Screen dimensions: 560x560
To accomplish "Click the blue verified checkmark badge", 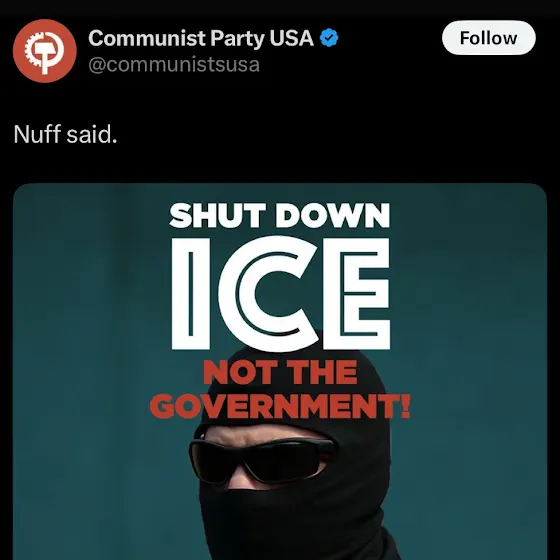I will point(329,38).
